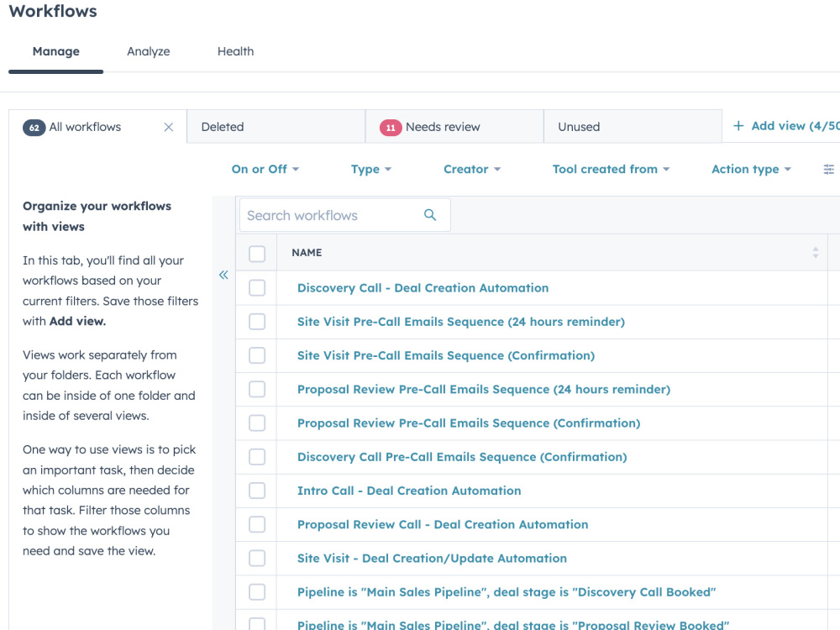Open advanced filters slider icon
This screenshot has height=630, width=840.
tap(828, 170)
